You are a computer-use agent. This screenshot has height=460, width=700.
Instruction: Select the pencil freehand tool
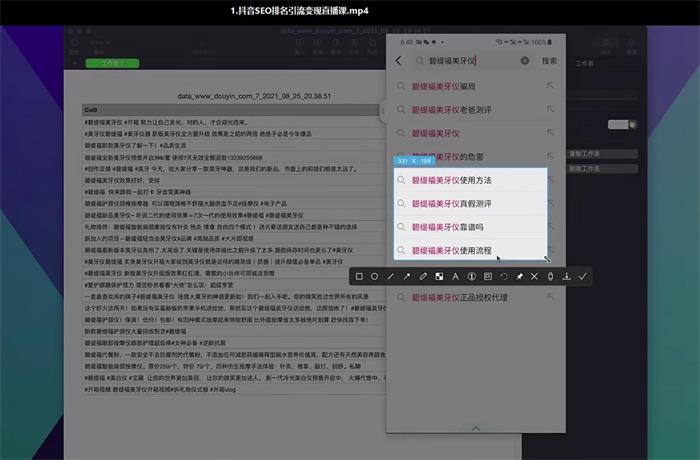coord(423,276)
